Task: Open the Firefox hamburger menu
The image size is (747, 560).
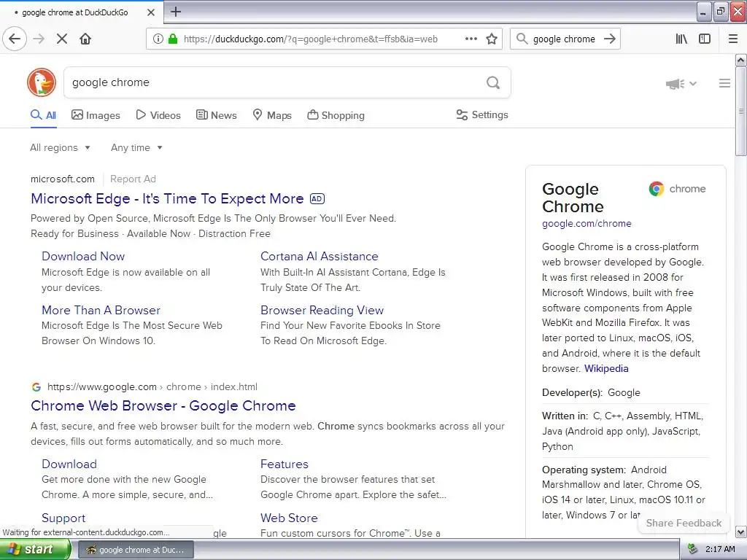Action: (x=733, y=39)
